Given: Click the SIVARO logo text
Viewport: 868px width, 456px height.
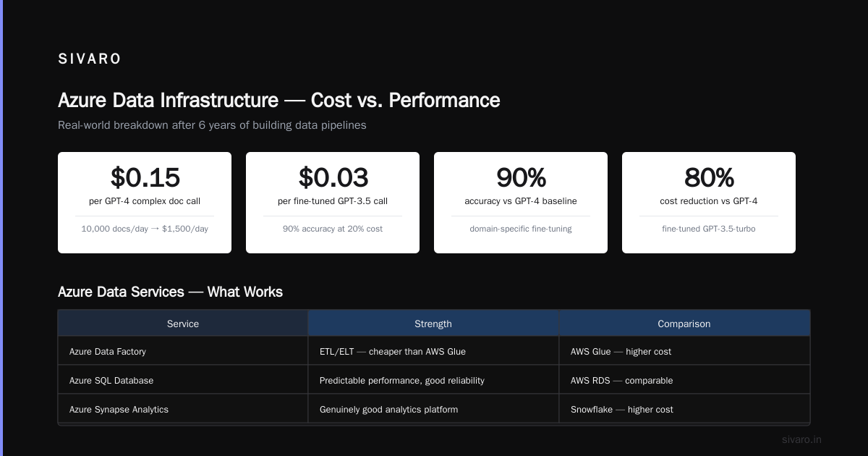Looking at the screenshot, I should [x=90, y=59].
